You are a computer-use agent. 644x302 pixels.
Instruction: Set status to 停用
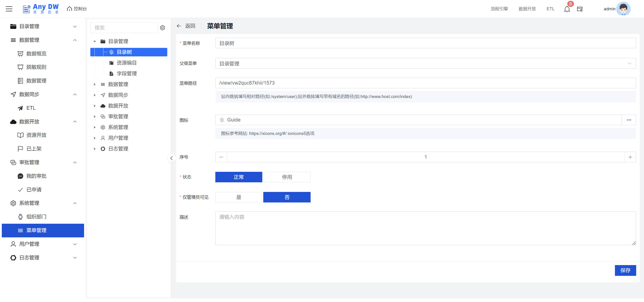pyautogui.click(x=287, y=177)
